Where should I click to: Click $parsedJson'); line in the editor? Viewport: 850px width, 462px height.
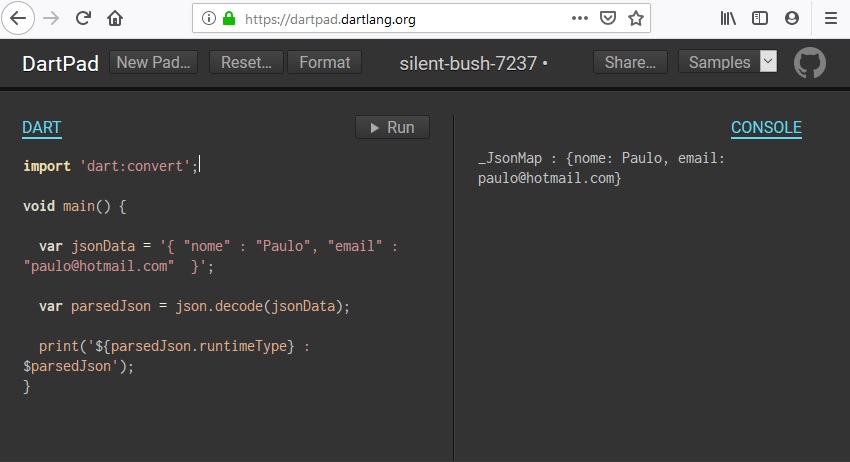click(x=79, y=367)
